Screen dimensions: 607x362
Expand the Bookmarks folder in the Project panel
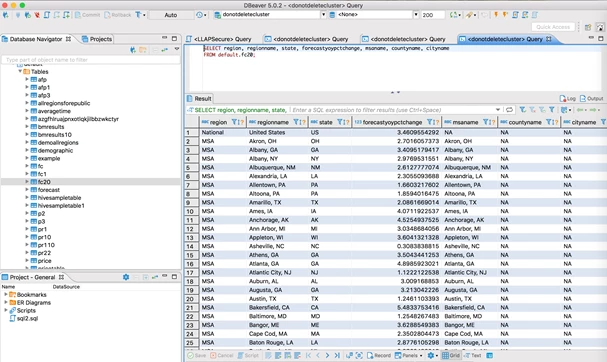pyautogui.click(x=5, y=295)
